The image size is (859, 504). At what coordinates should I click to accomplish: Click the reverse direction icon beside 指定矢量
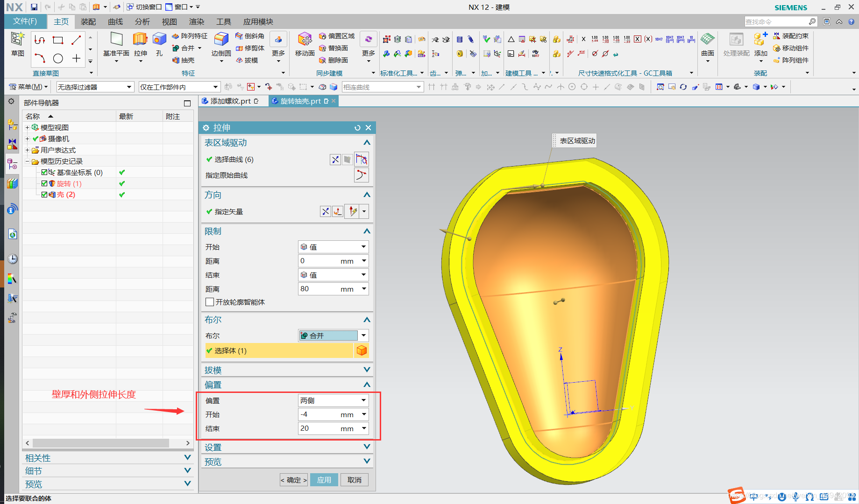coord(326,212)
